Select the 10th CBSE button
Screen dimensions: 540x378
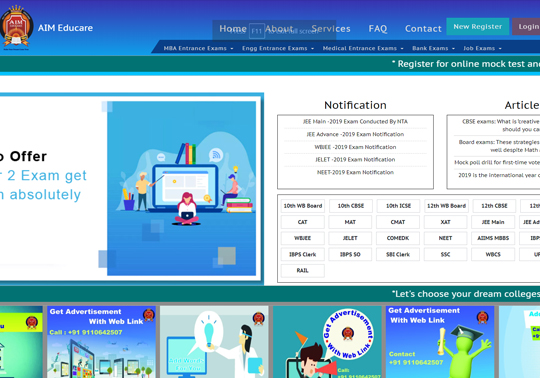351,206
